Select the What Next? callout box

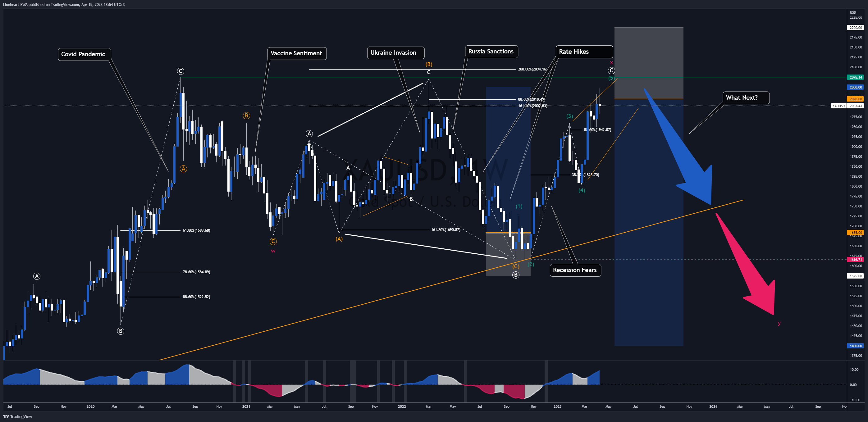click(746, 98)
